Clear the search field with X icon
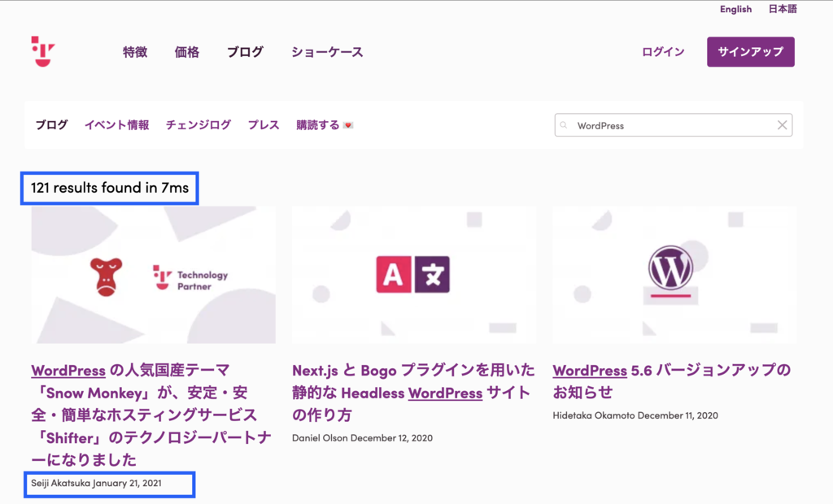Viewport: 833px width, 504px height. click(782, 125)
